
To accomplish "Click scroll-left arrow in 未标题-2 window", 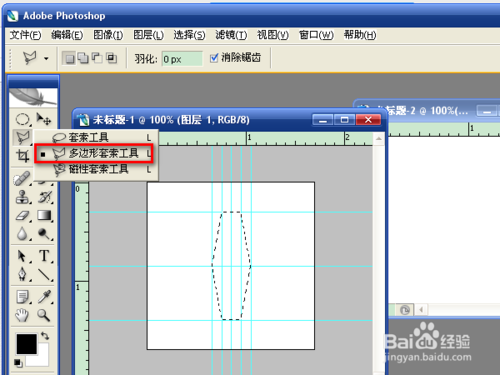I will [421, 310].
